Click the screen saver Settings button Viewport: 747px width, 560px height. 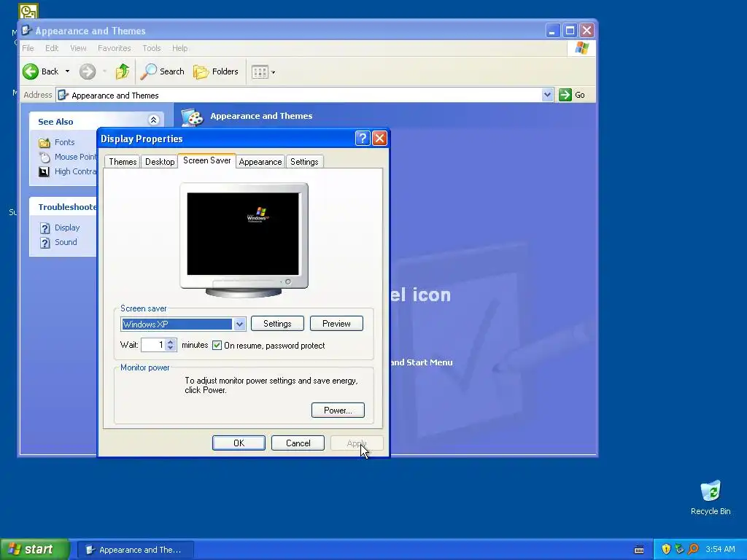[x=277, y=323]
